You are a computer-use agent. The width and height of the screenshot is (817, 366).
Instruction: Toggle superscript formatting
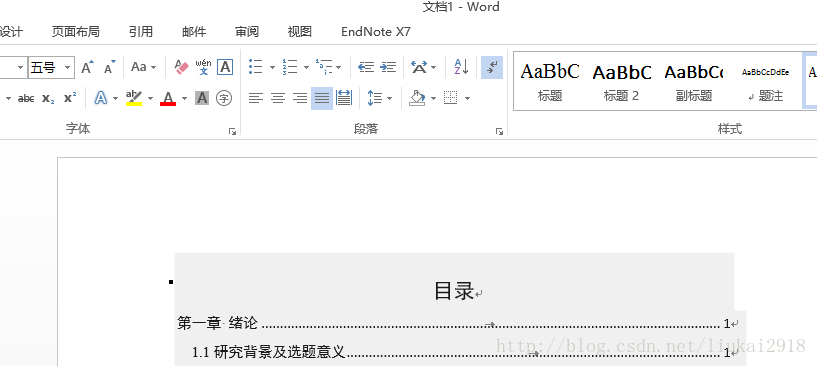click(x=70, y=98)
